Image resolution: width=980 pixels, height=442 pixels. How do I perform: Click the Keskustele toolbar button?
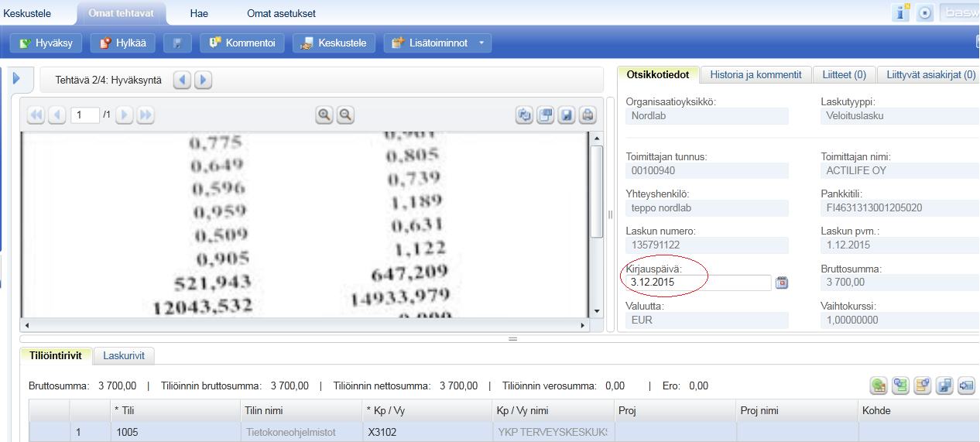point(334,43)
